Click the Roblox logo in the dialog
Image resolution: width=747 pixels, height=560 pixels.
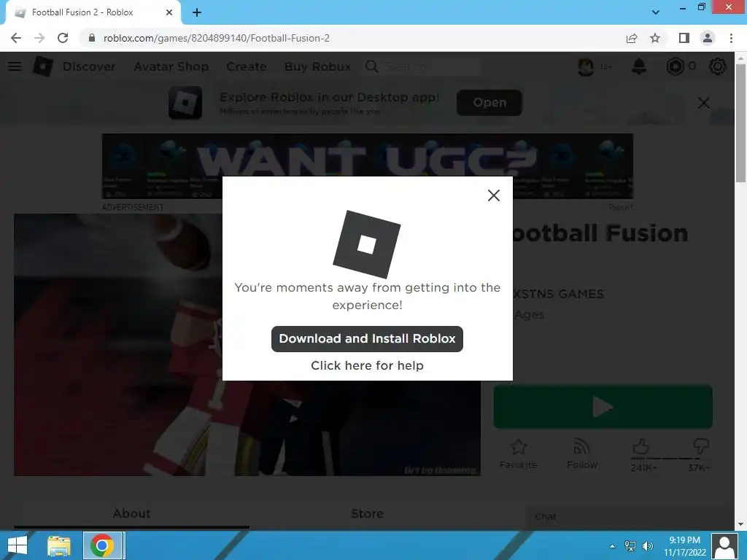pyautogui.click(x=366, y=244)
